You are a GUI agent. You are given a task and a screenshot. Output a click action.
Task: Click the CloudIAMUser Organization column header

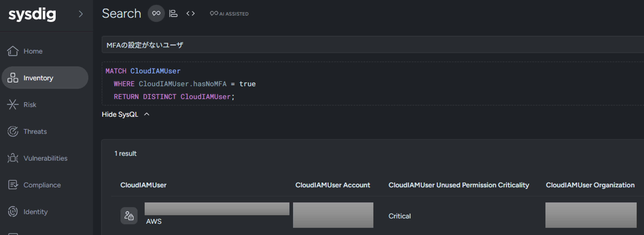tap(590, 185)
